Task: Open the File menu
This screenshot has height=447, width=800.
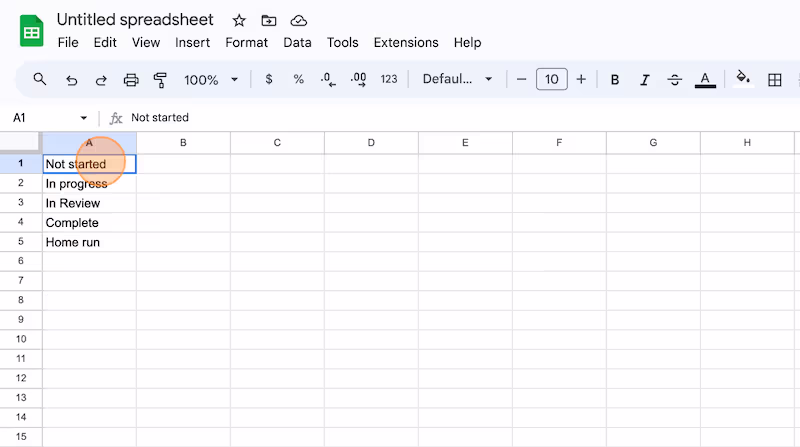Action: tap(68, 43)
